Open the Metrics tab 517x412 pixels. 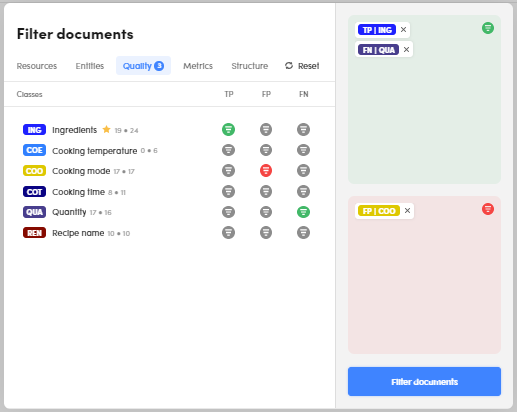tap(198, 66)
